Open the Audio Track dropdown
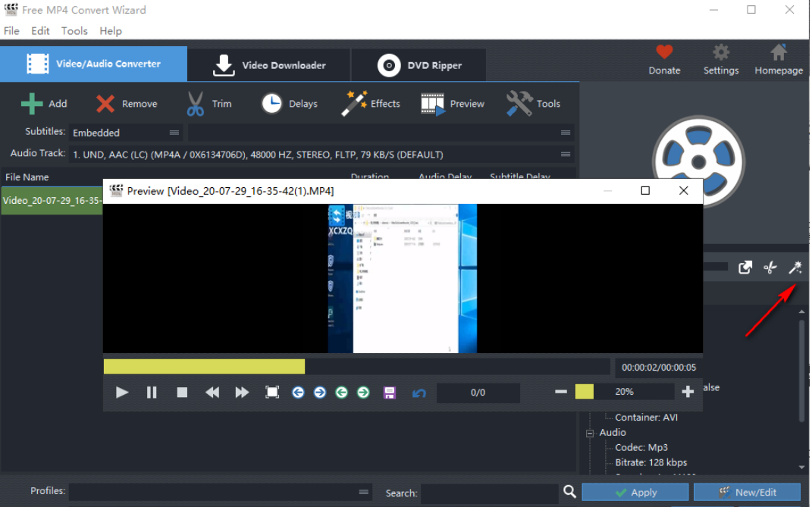Viewport: 812px width, 507px height. click(321, 155)
